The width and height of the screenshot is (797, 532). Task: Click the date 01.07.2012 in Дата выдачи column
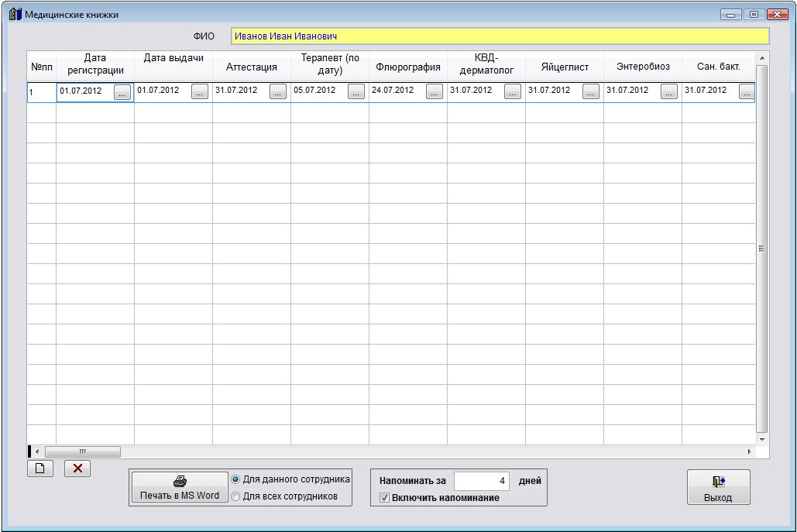[158, 90]
